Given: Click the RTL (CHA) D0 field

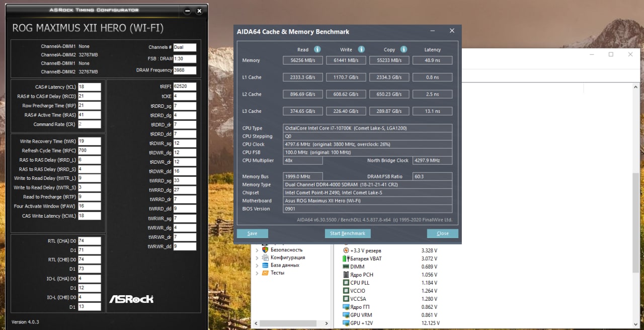Looking at the screenshot, I should 90,241.
